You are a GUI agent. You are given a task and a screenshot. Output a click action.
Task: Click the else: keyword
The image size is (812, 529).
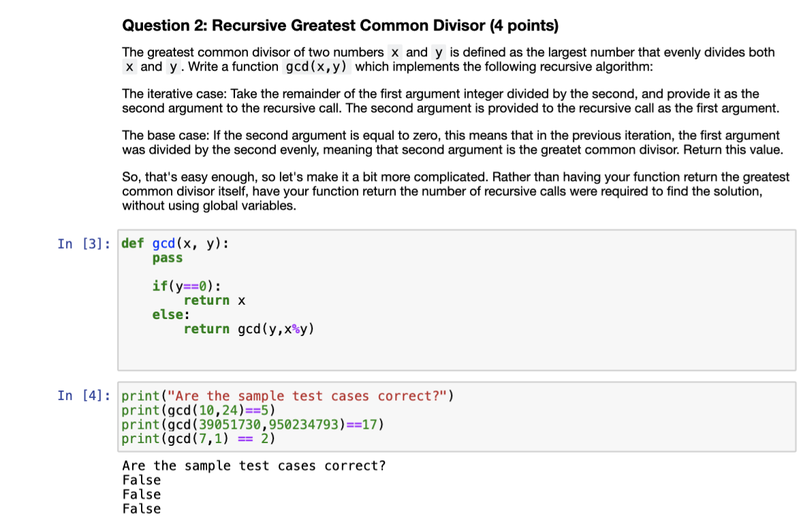point(168,314)
